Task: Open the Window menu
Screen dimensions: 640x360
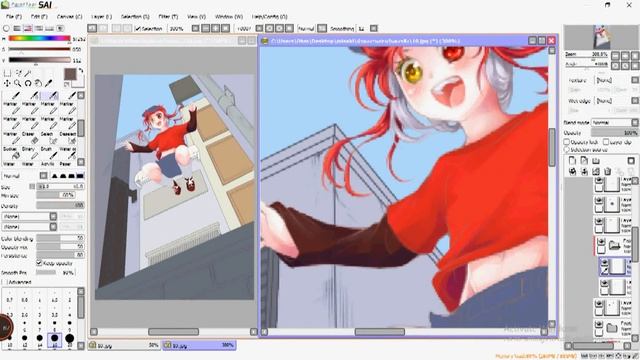Action: (x=229, y=17)
